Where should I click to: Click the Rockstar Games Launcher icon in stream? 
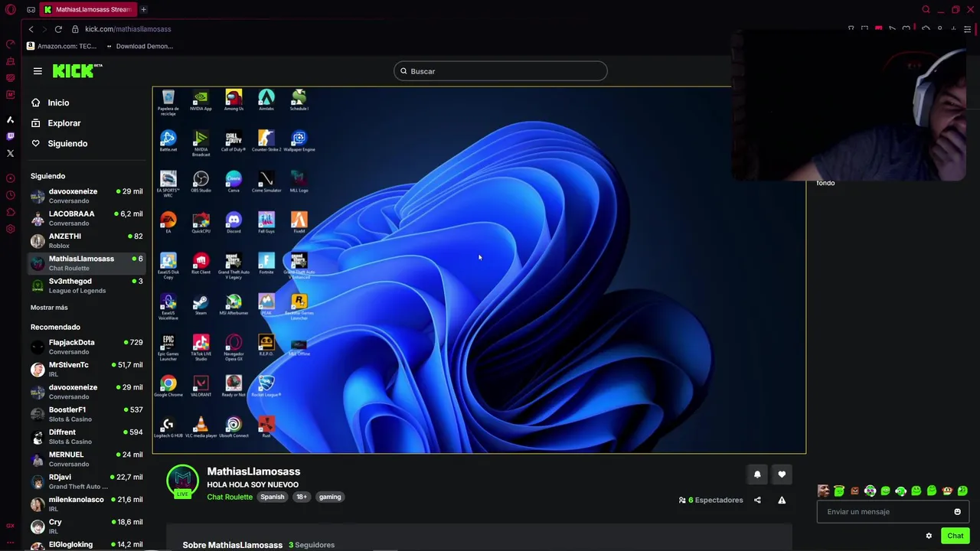click(299, 308)
